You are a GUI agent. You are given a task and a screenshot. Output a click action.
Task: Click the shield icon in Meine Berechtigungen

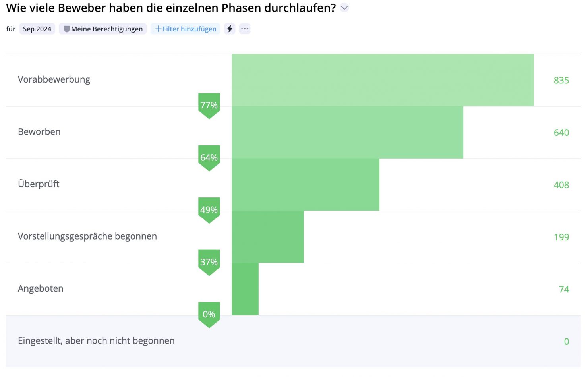[x=67, y=29]
